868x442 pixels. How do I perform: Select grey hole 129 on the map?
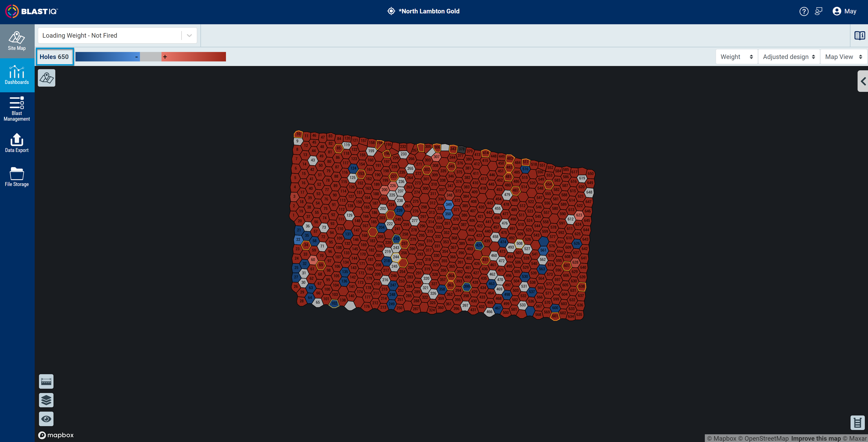[349, 215]
